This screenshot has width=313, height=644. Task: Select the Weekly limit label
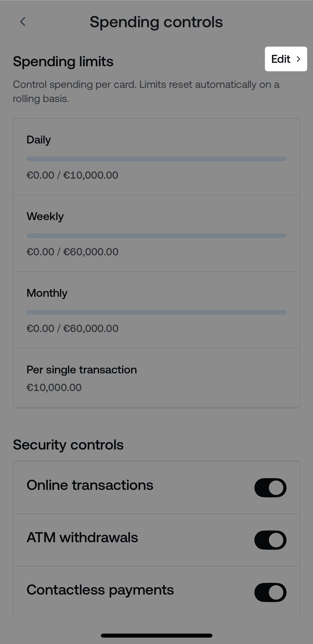[45, 216]
